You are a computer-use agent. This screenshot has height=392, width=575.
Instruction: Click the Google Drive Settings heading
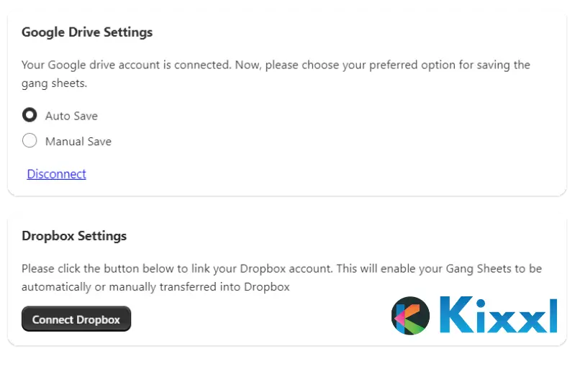click(x=87, y=32)
